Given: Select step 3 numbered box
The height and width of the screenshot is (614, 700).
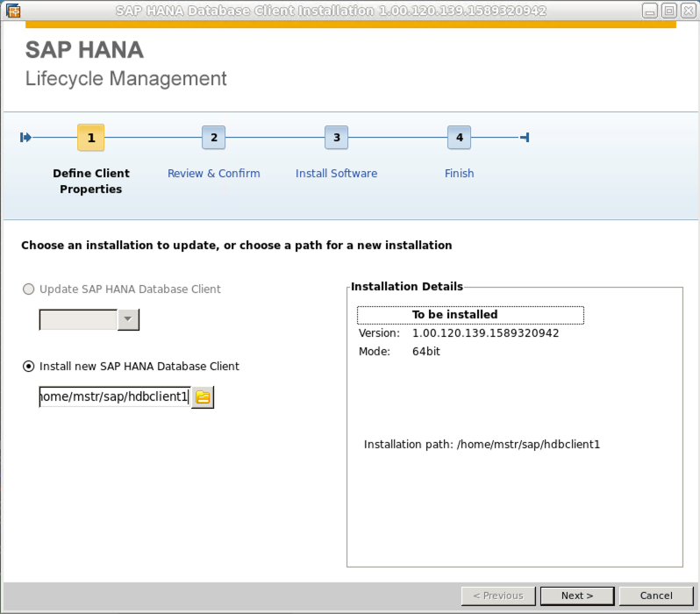Looking at the screenshot, I should (x=336, y=138).
